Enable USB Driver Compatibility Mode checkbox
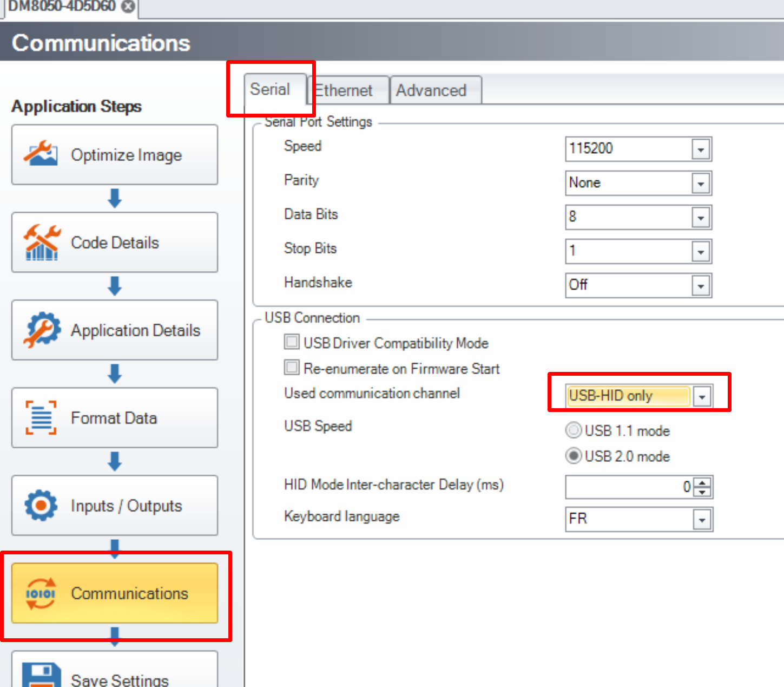Screen dimensions: 784x687 pyautogui.click(x=292, y=342)
